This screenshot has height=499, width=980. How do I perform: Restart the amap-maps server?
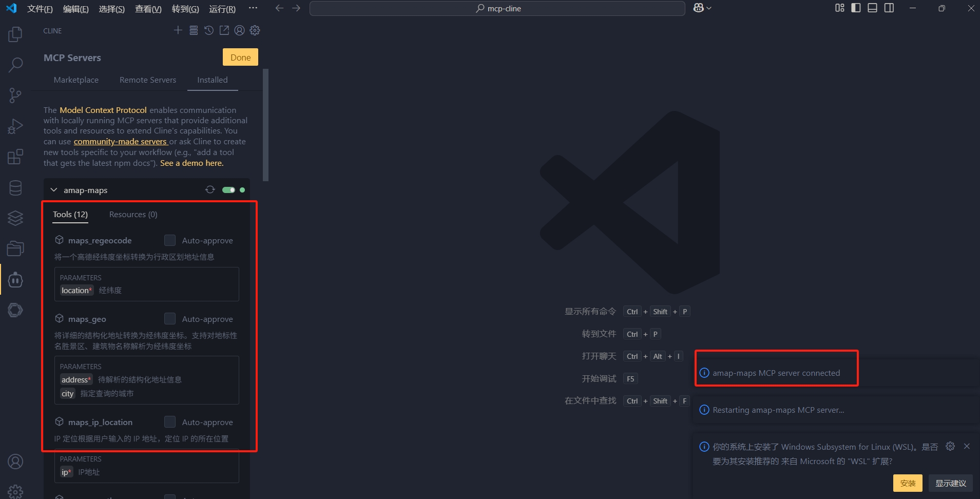coord(210,189)
